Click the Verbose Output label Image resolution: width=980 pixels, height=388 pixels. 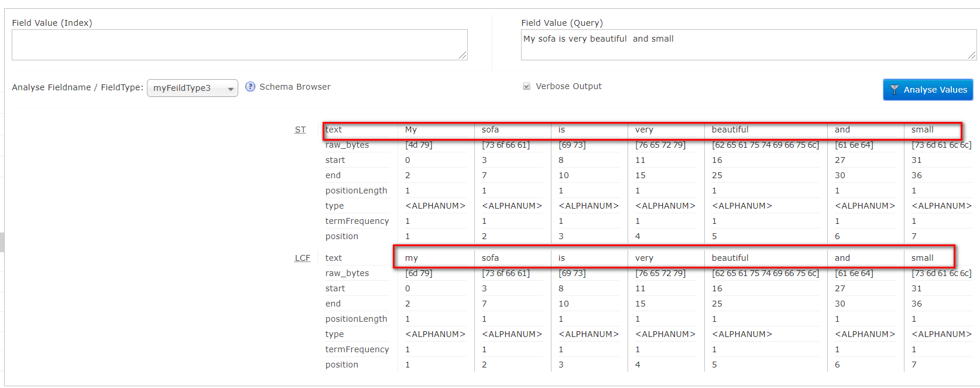coord(568,86)
